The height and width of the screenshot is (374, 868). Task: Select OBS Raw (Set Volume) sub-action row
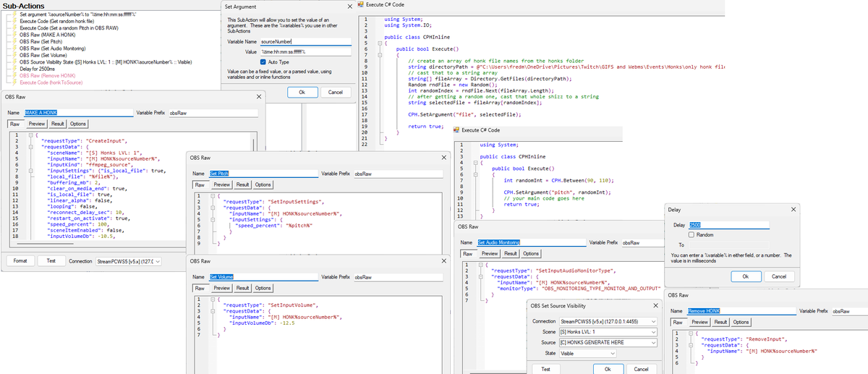pyautogui.click(x=43, y=55)
